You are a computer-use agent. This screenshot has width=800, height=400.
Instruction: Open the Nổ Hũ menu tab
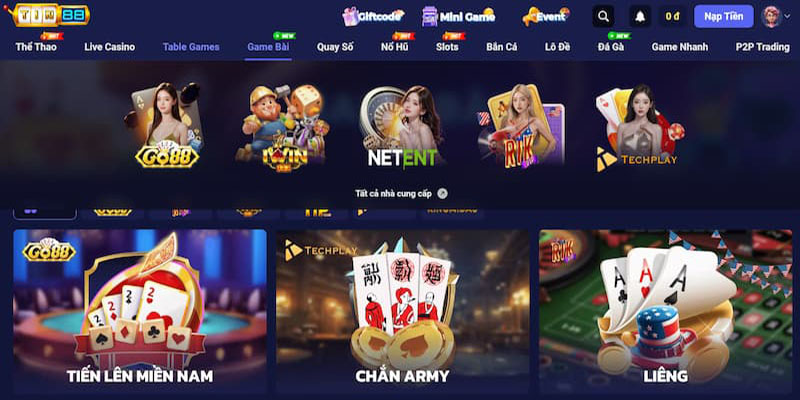(394, 47)
